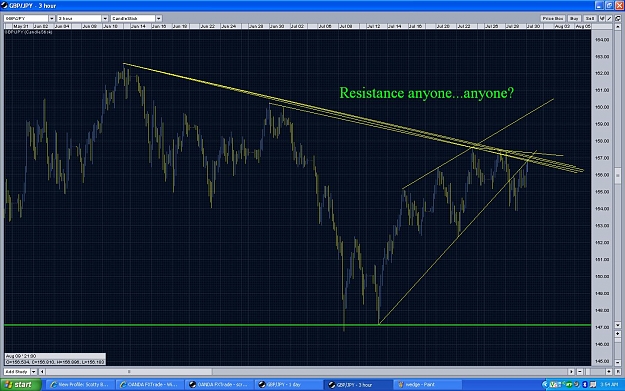Click the vertical scale up arrow

tap(618, 27)
